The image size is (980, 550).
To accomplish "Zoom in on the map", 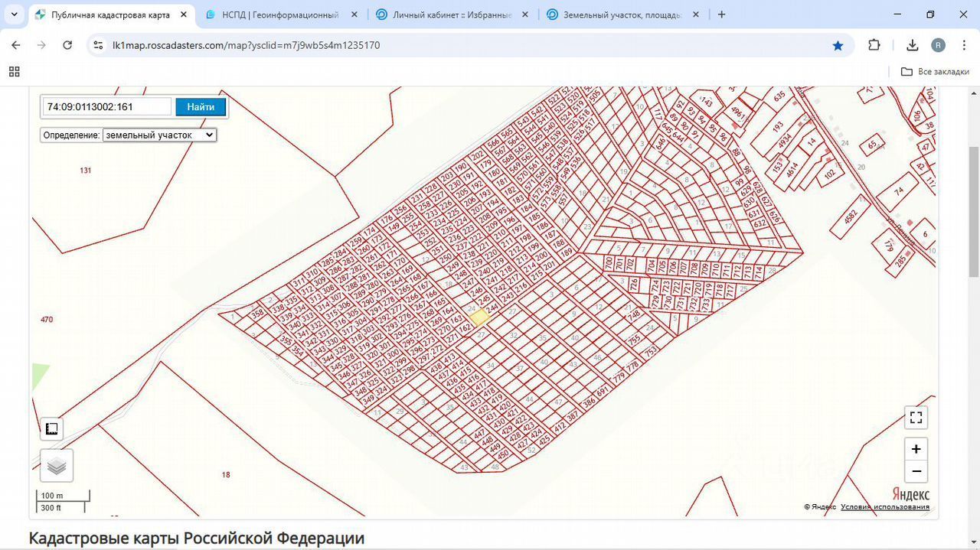I will 916,449.
